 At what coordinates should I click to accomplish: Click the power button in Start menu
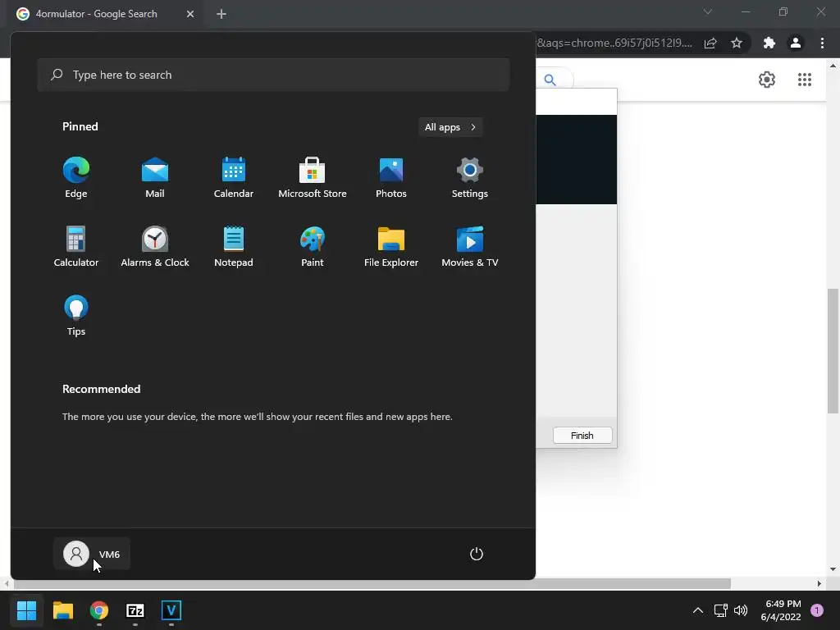(x=477, y=554)
